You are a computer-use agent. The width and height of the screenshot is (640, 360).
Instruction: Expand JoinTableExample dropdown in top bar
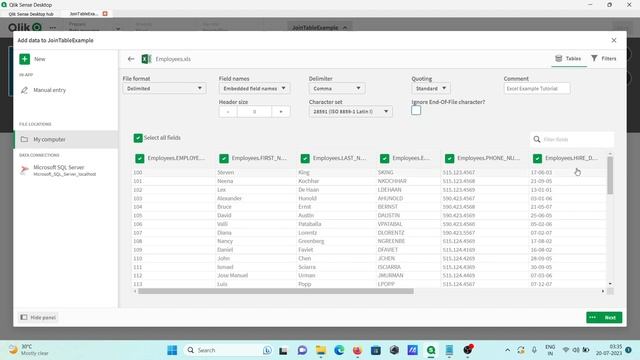320,27
